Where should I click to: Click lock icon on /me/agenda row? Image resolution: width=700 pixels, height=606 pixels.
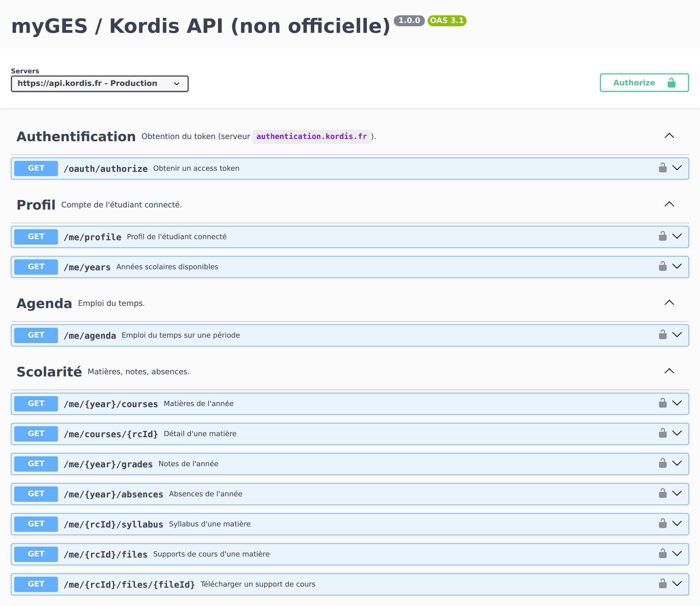(x=663, y=334)
